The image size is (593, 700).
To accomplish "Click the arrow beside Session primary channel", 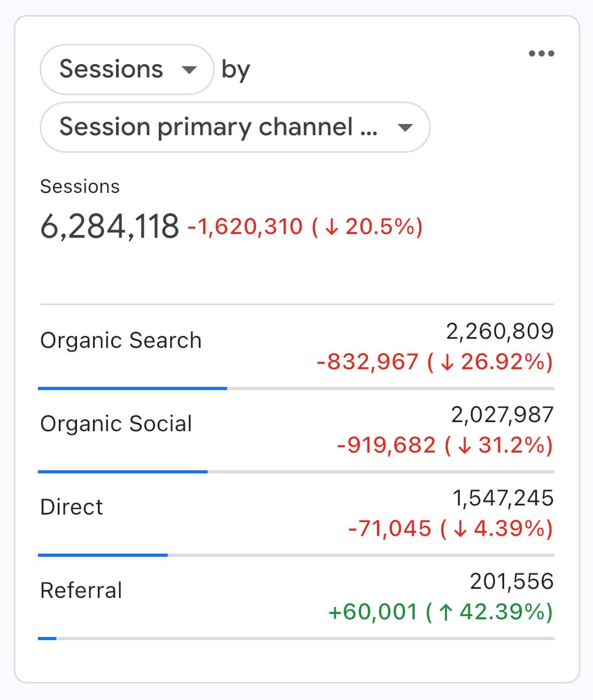I will (x=405, y=127).
